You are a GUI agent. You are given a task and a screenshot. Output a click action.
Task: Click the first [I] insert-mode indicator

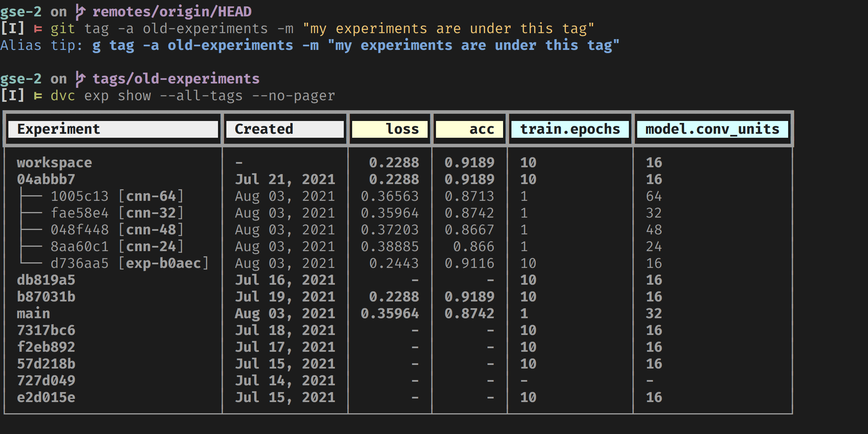12,29
